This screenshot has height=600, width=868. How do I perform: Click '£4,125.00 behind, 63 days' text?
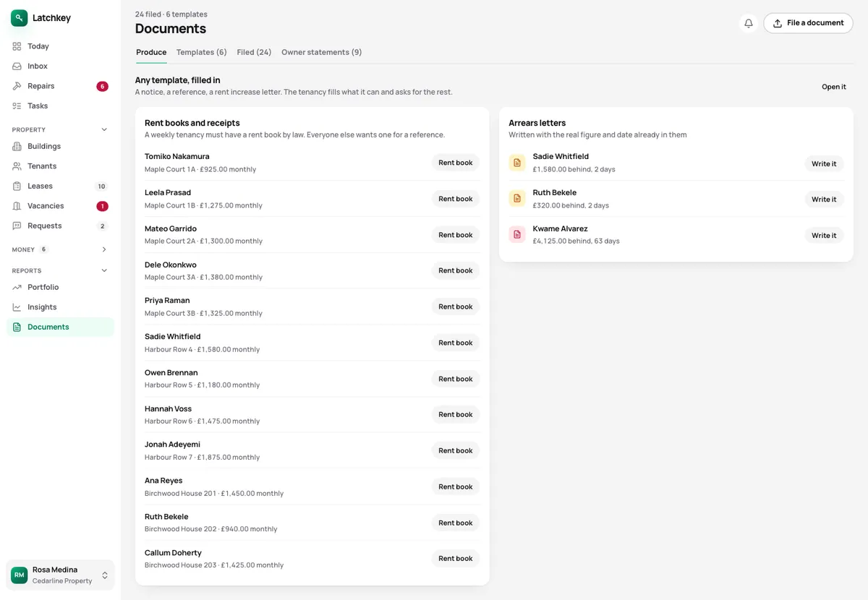pos(576,241)
